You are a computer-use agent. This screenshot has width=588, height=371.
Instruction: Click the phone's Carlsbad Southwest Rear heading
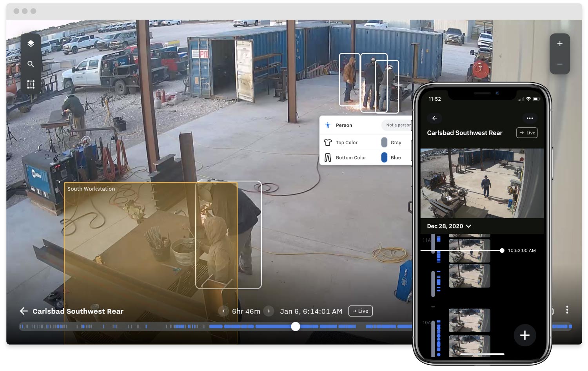coord(465,133)
